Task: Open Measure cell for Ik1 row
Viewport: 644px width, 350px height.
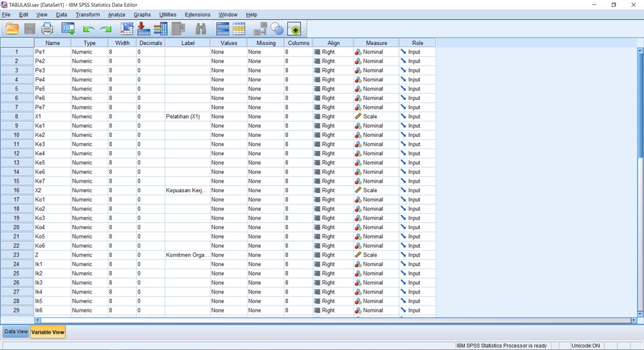Action: tap(376, 264)
